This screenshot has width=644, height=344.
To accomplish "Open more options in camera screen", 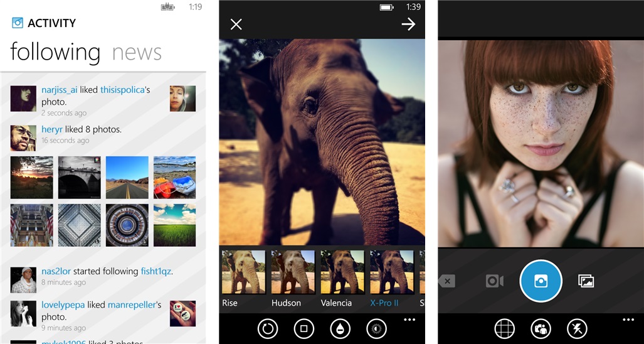I will 628,320.
